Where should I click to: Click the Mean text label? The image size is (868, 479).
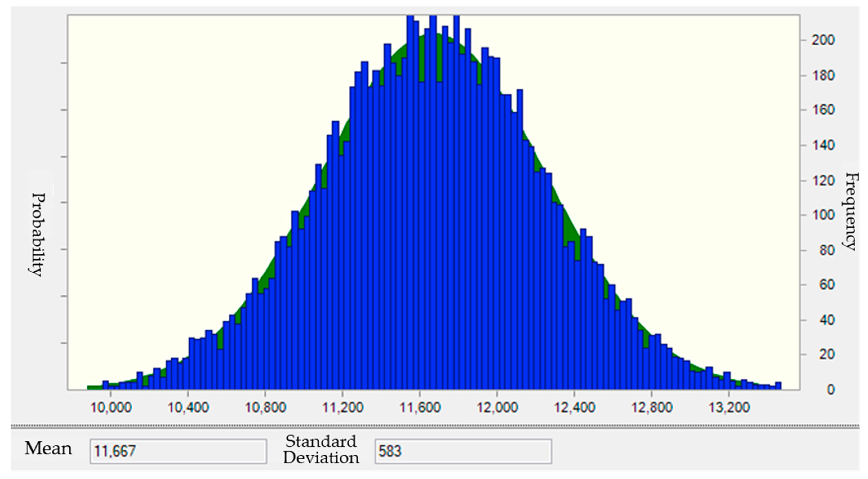[x=48, y=449]
